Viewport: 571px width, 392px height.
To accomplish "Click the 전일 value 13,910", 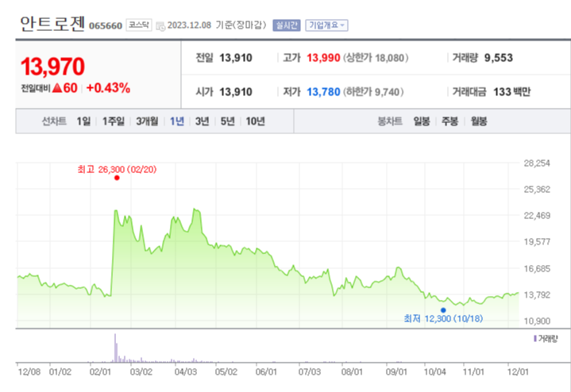I will pos(236,58).
